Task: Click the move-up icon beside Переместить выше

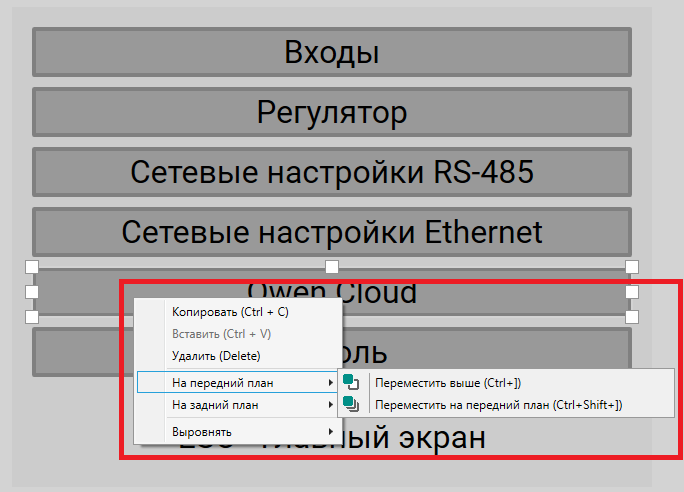Action: pos(353,382)
